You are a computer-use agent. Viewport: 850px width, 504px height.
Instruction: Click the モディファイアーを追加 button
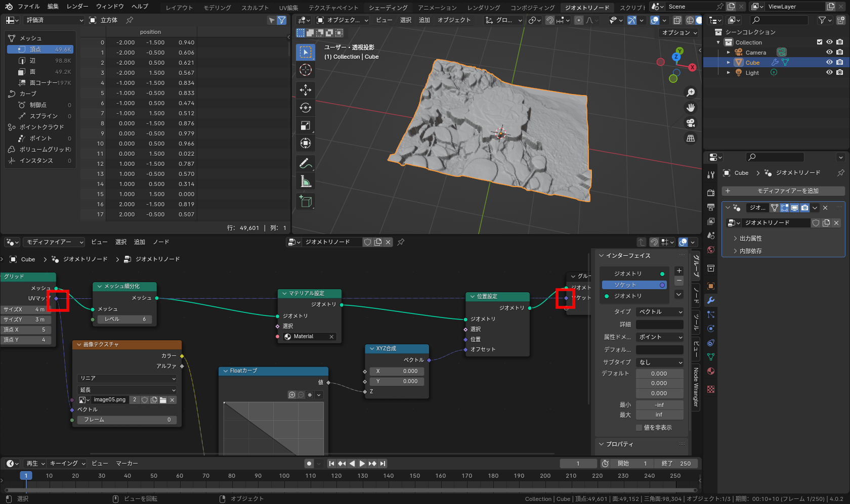point(783,191)
